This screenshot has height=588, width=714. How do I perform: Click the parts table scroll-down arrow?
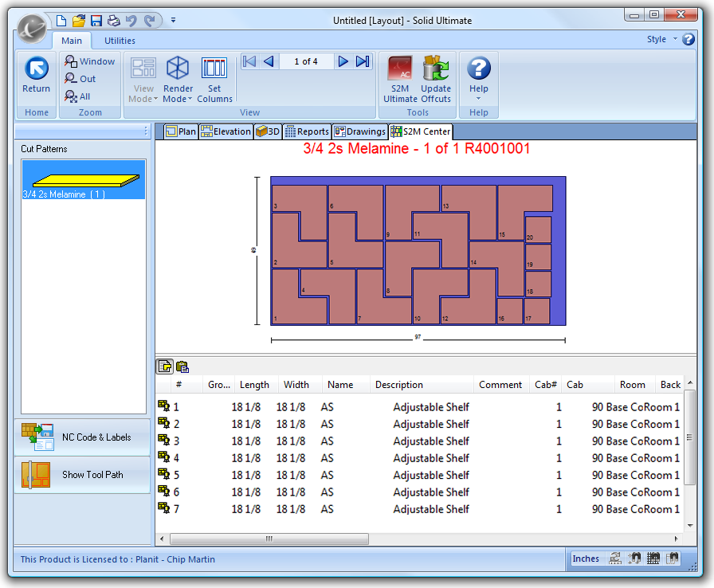click(690, 525)
